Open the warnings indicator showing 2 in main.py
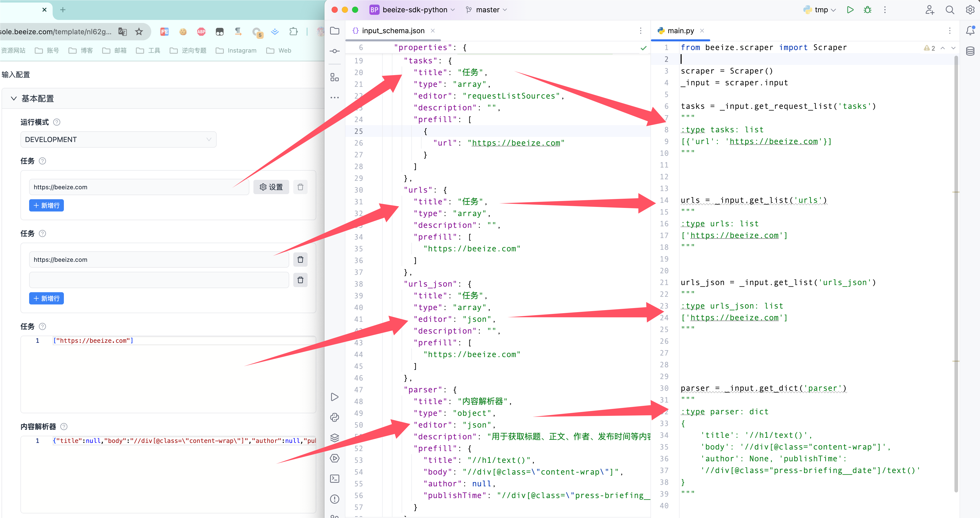The height and width of the screenshot is (518, 980). pyautogui.click(x=929, y=48)
